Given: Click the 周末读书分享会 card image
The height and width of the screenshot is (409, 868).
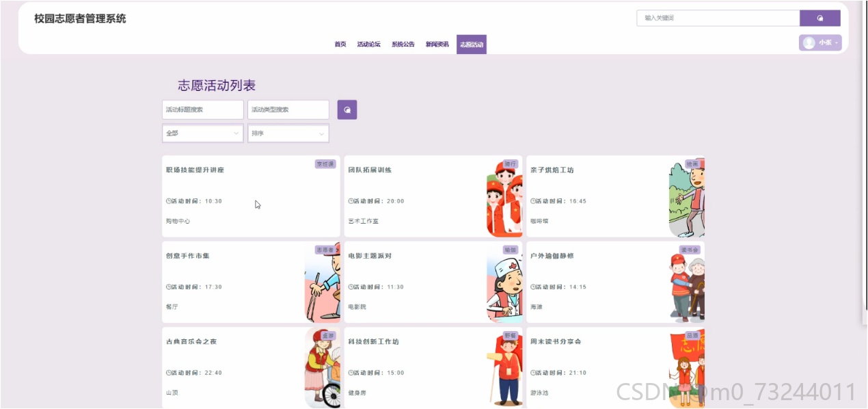Looking at the screenshot, I should point(687,369).
